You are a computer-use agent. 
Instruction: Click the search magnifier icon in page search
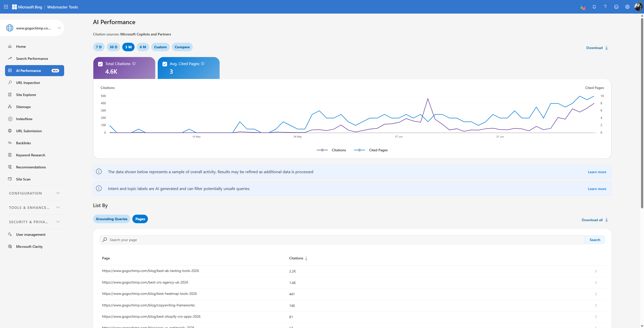tap(105, 240)
